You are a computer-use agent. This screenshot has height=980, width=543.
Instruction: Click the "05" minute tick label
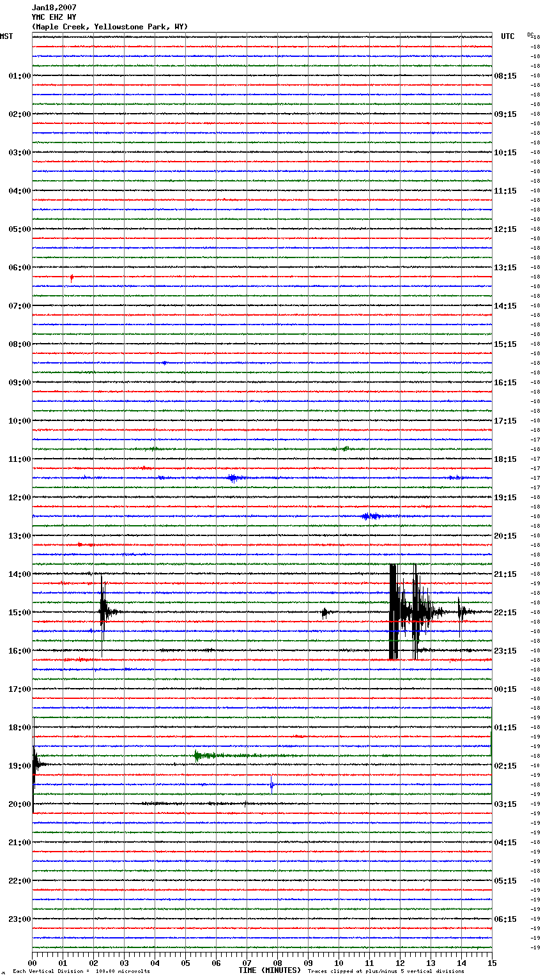[x=185, y=963]
